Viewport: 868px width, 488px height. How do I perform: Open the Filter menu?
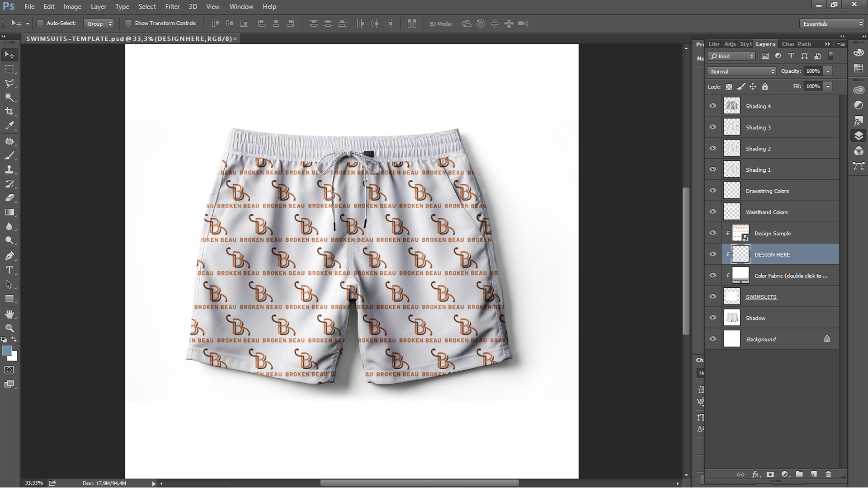point(172,6)
